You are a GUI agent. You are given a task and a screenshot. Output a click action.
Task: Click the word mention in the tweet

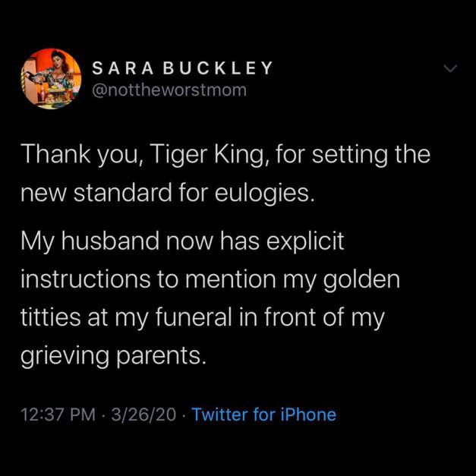tap(231, 279)
